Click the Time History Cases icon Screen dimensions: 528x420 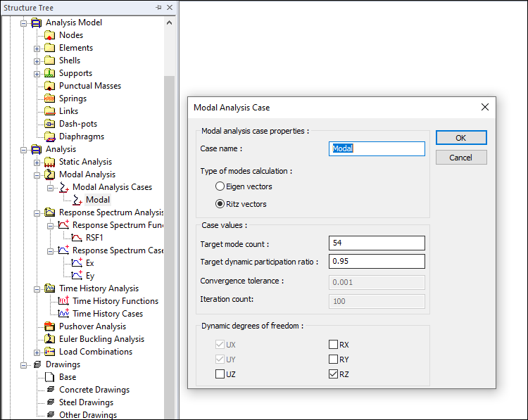(63, 314)
